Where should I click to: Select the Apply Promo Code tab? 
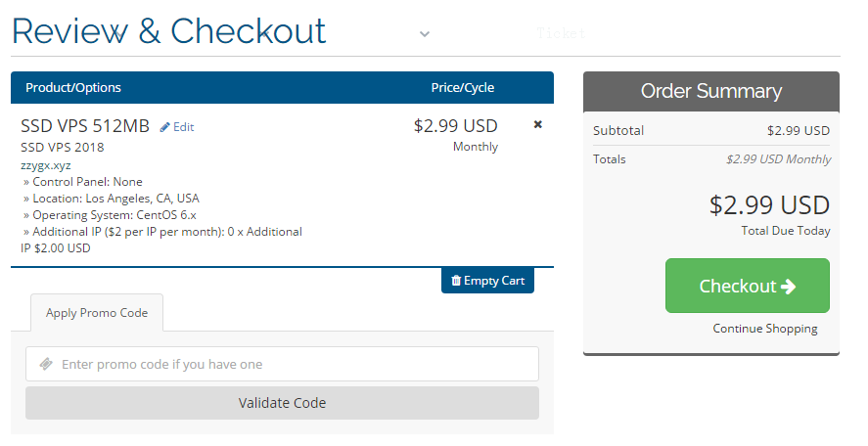[x=97, y=313]
